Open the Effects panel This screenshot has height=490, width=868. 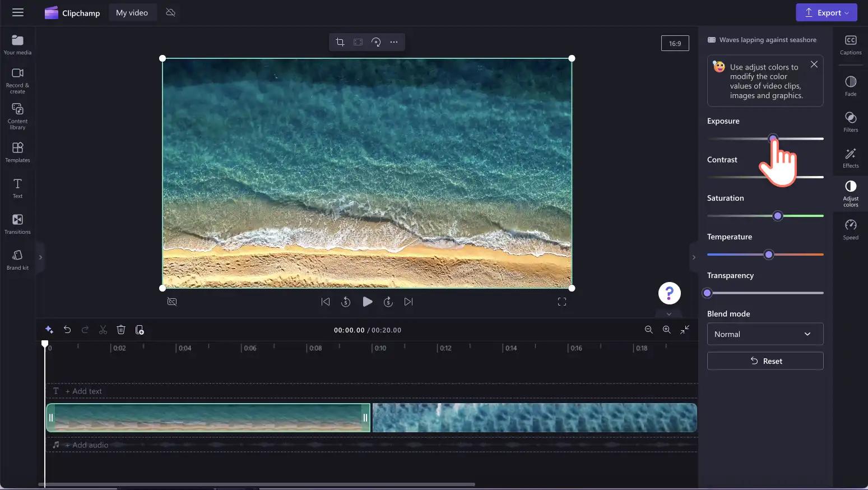[851, 157]
